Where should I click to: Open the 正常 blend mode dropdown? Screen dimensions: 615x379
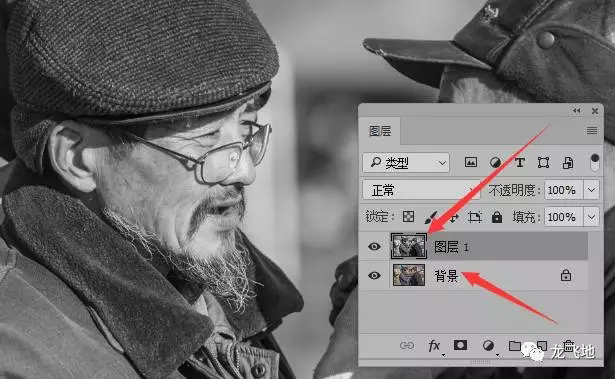[x=421, y=190]
